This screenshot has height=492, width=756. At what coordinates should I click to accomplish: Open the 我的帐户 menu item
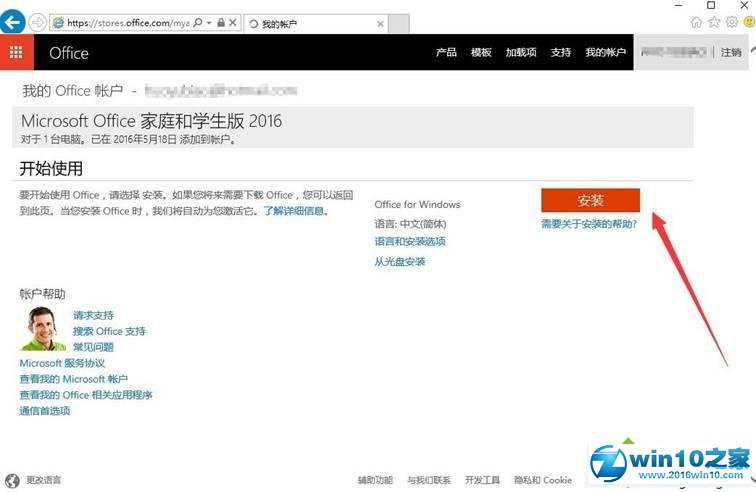[606, 52]
